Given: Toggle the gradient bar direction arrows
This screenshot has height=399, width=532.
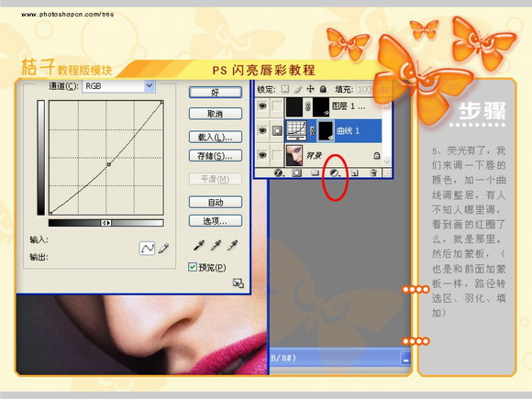Looking at the screenshot, I should [x=106, y=223].
